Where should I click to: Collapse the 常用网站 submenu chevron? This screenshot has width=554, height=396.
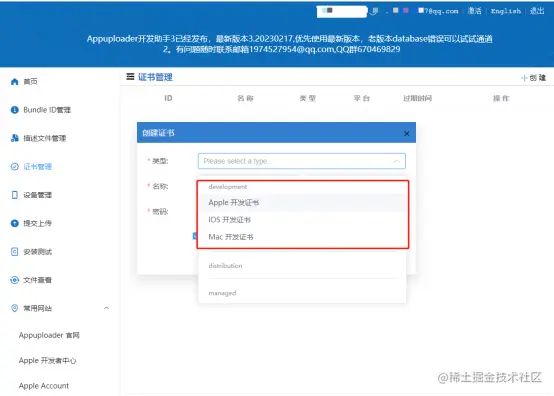coord(106,308)
